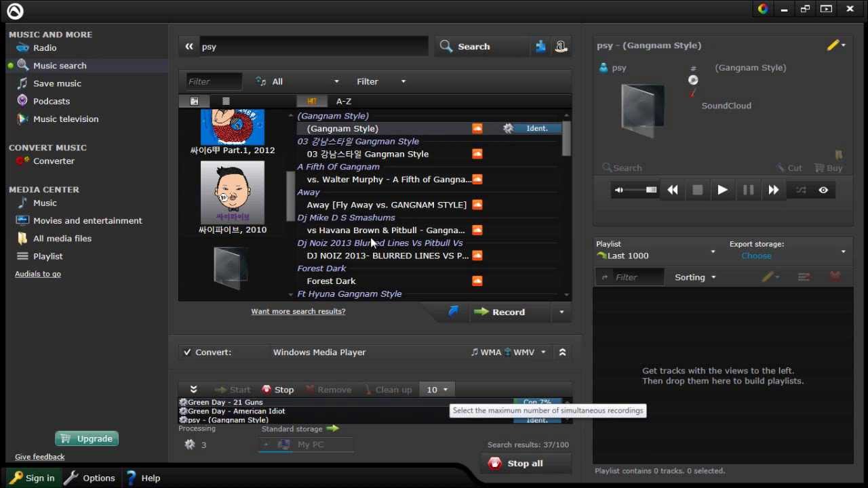The image size is (868, 488).
Task: Click the search text field containing psy
Action: 313,46
